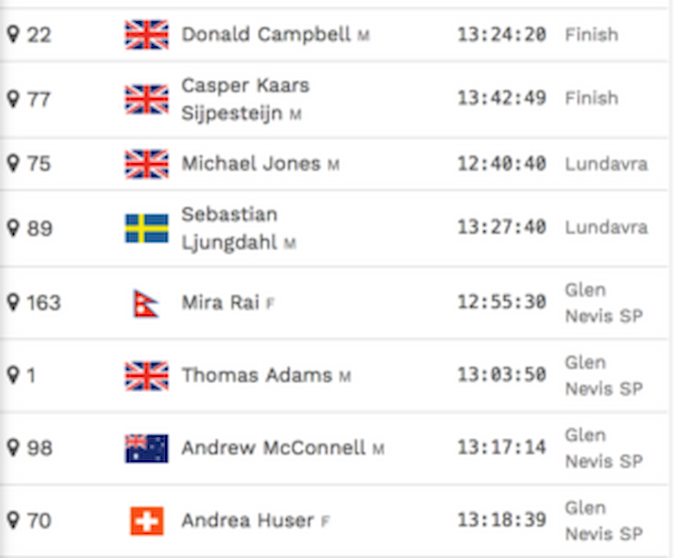Click the Swedish flag for Sebastian Ljungdahl
The height and width of the screenshot is (558, 674).
tap(147, 228)
